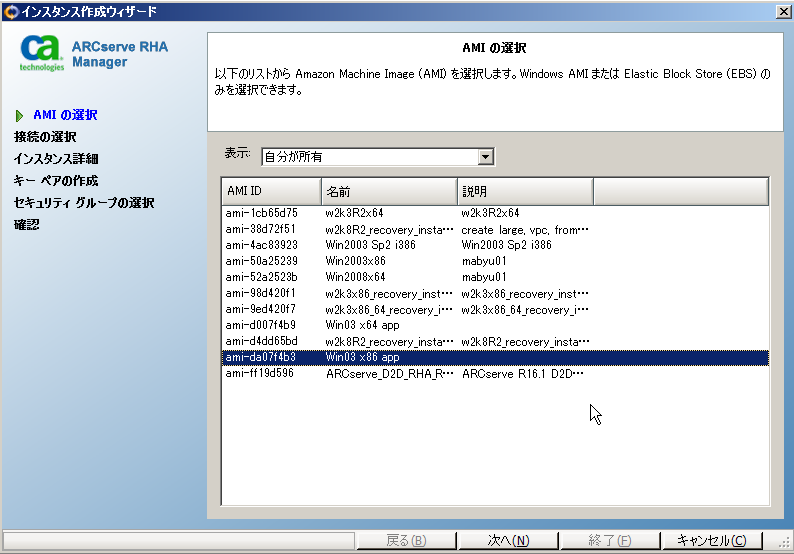The width and height of the screenshot is (794, 554).
Task: Sort list by 説明 column header
Action: tap(525, 191)
